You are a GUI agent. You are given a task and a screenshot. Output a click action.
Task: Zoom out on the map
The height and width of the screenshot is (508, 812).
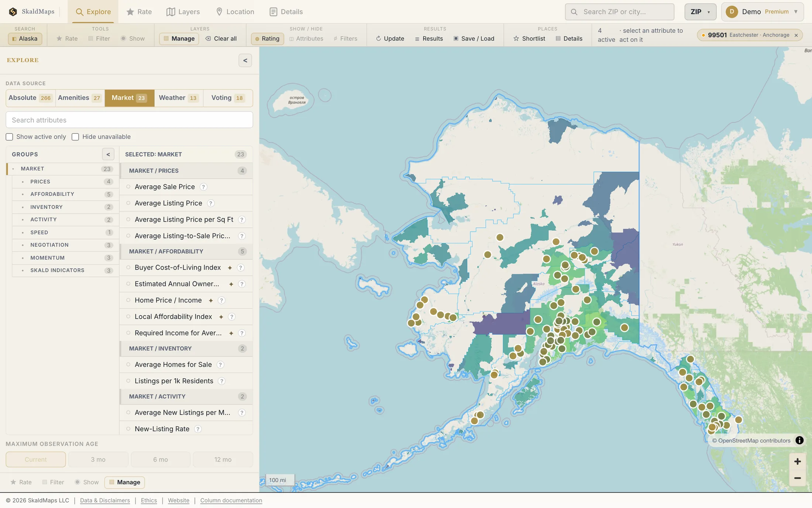tap(798, 478)
